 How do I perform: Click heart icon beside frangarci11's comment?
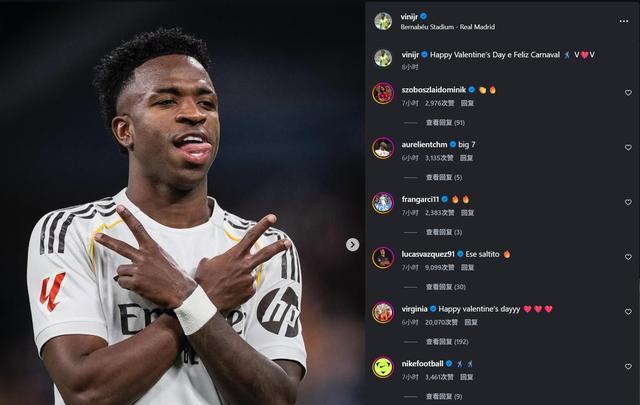pyautogui.click(x=628, y=202)
